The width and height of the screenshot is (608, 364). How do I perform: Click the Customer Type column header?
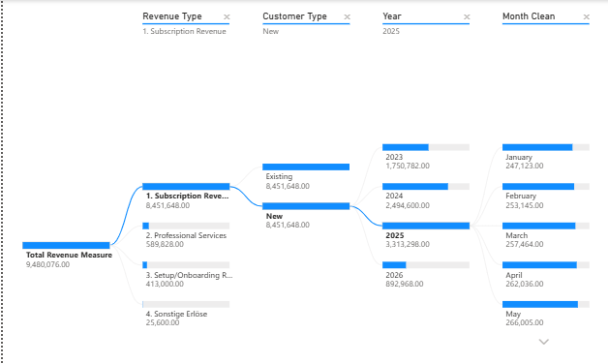click(x=294, y=16)
